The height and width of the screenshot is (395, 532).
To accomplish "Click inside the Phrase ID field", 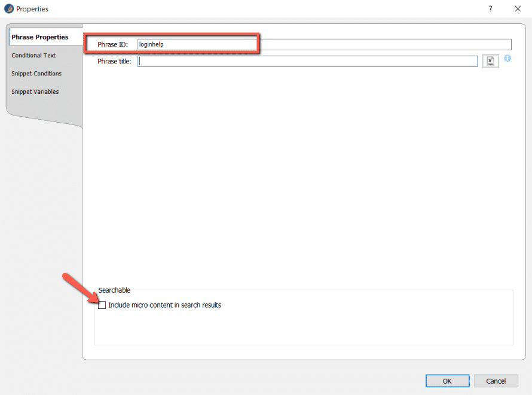I will [x=299, y=44].
